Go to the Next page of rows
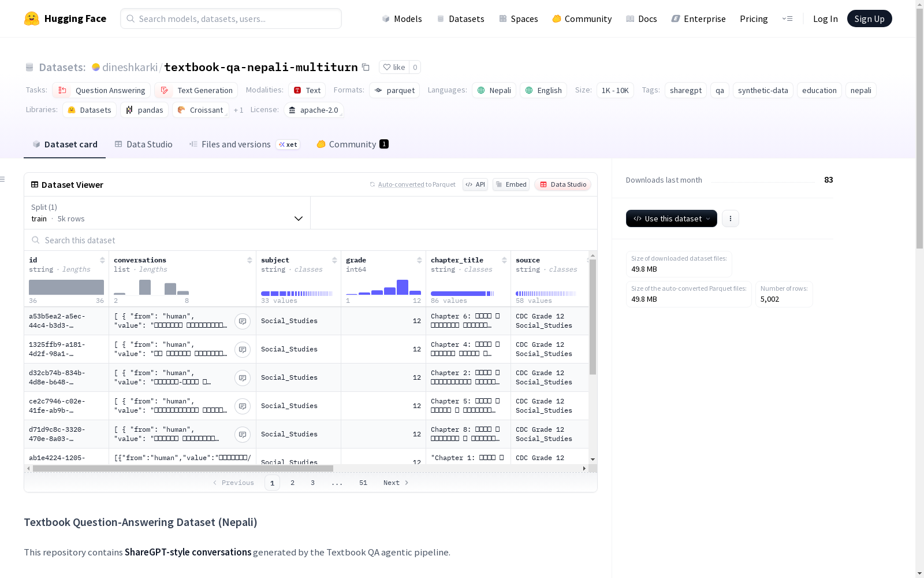Image resolution: width=924 pixels, height=578 pixels. coord(396,483)
